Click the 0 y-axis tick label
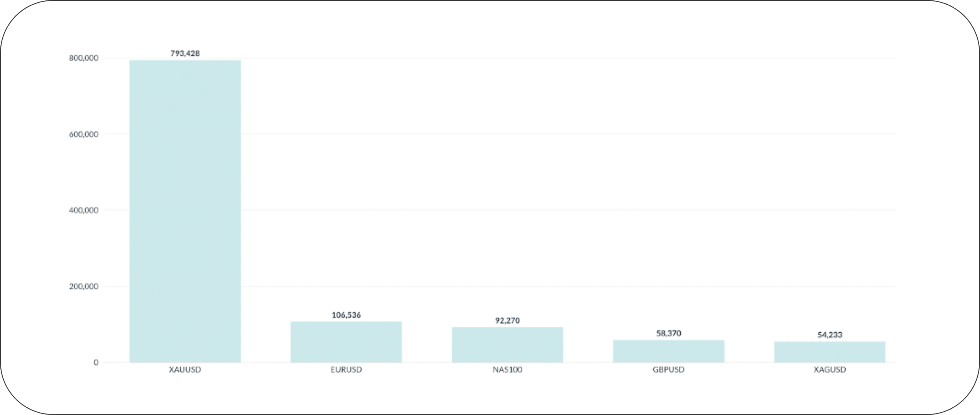 [96, 362]
